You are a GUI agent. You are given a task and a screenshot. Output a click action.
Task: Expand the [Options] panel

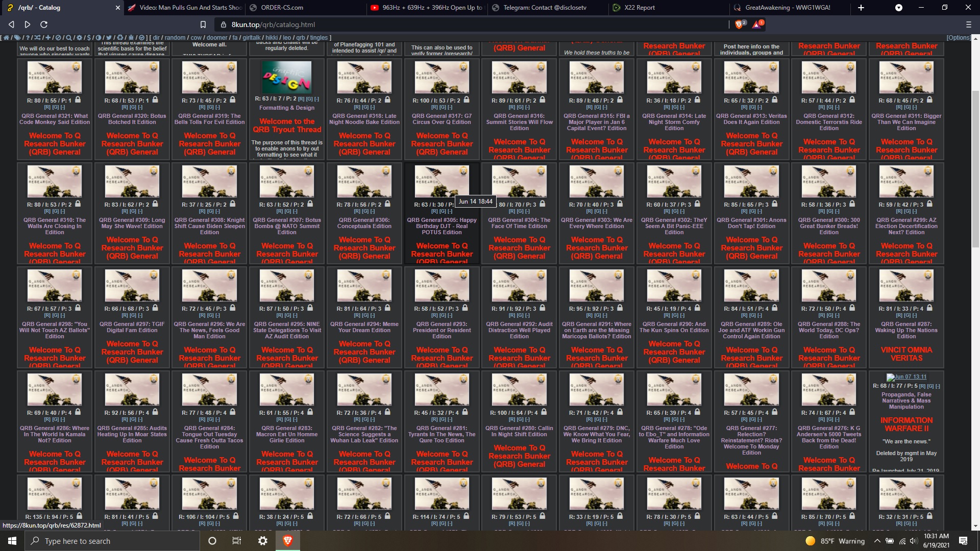(x=959, y=38)
